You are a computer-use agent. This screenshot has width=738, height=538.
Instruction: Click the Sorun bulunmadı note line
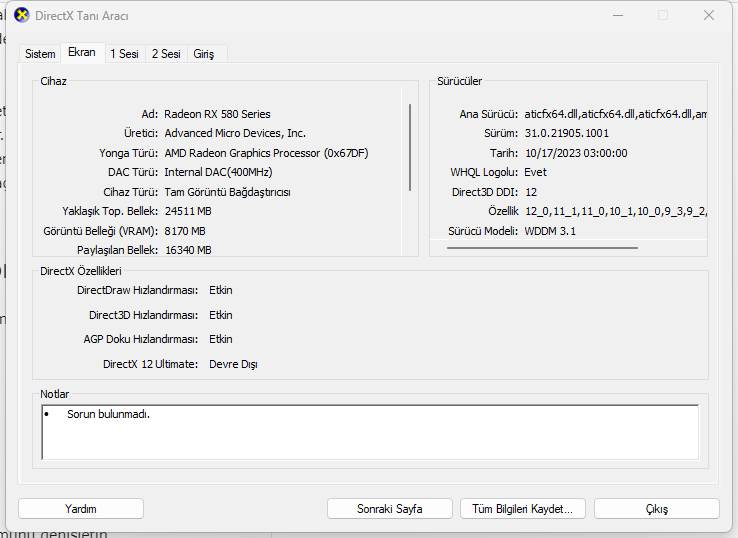tap(108, 414)
